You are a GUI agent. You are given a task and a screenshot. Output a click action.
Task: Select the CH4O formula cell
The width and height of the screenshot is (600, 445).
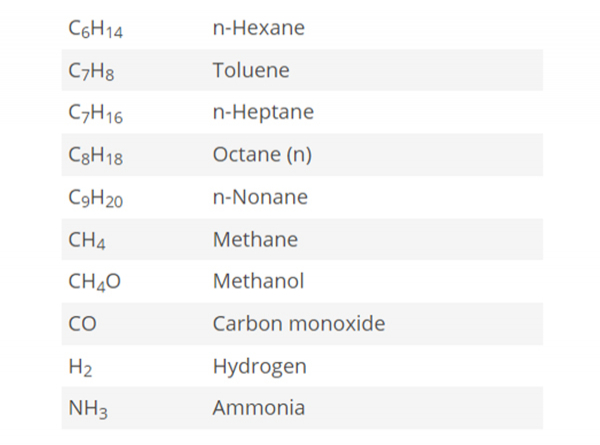click(x=94, y=283)
